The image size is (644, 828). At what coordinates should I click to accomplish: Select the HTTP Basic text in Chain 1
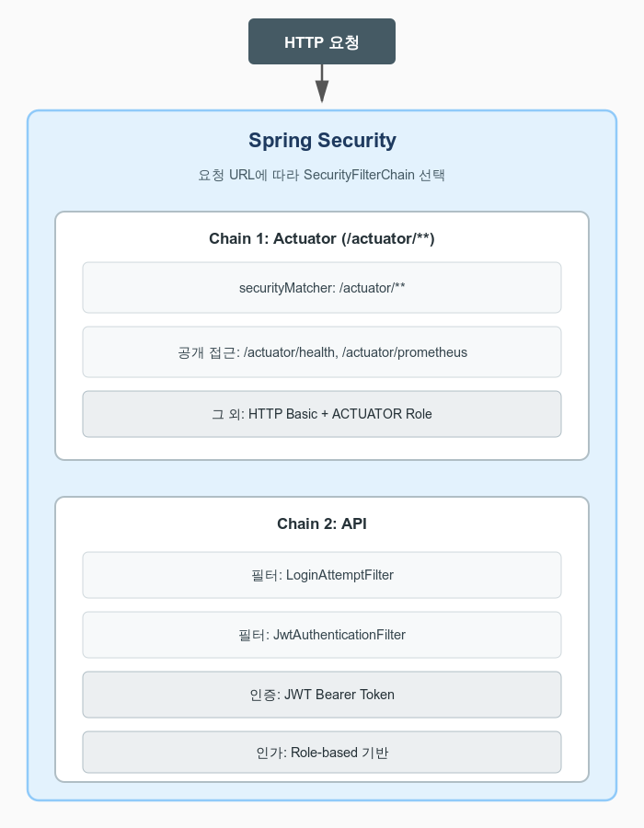pyautogui.click(x=284, y=414)
